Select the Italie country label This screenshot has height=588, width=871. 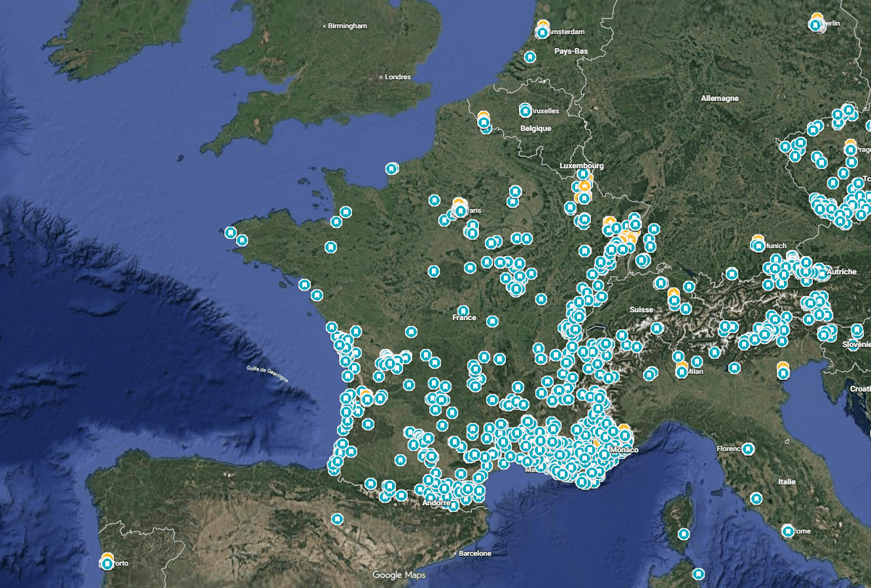(x=787, y=481)
